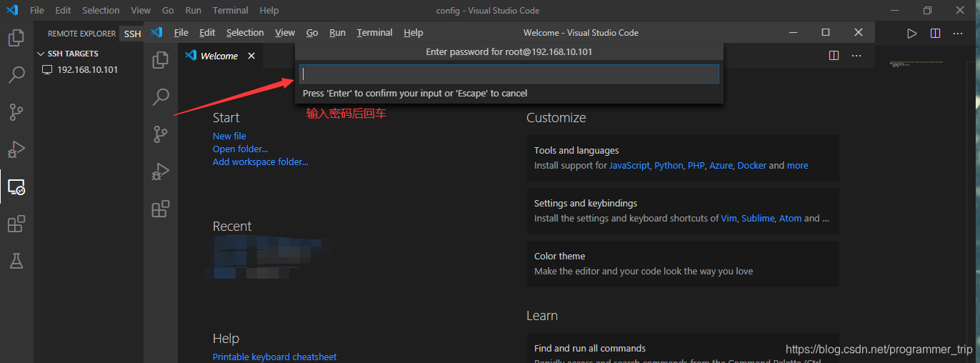
Task: Install Python support link
Action: [x=669, y=166]
